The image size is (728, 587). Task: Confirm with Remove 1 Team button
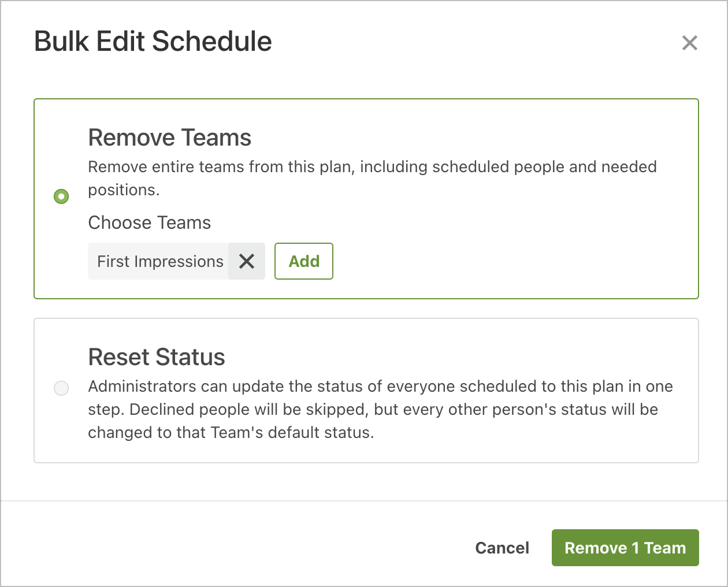tap(625, 548)
